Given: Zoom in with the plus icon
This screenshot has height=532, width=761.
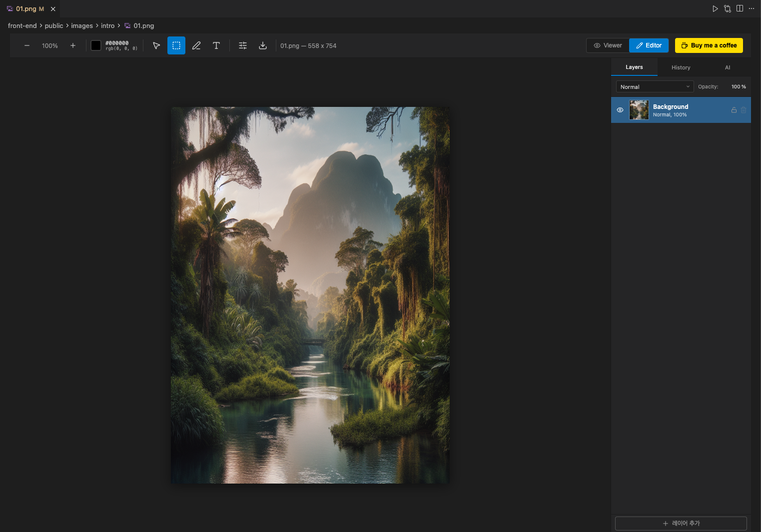Looking at the screenshot, I should click(x=73, y=45).
